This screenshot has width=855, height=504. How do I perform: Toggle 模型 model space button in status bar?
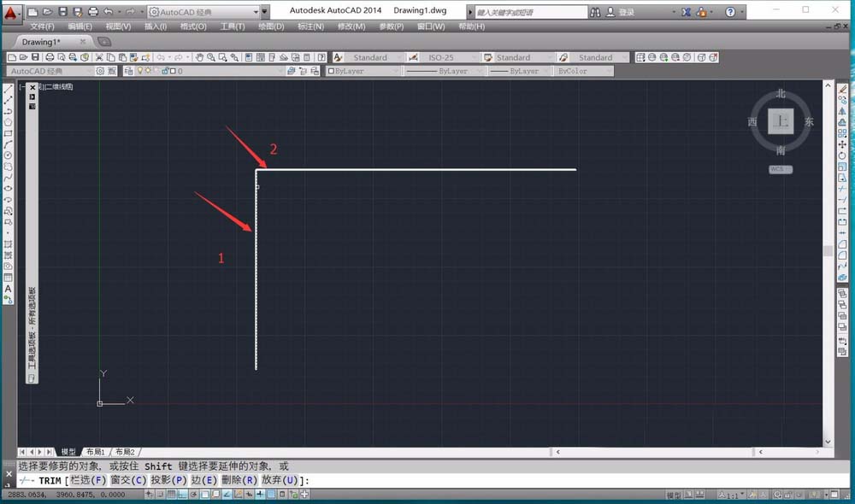pos(674,495)
